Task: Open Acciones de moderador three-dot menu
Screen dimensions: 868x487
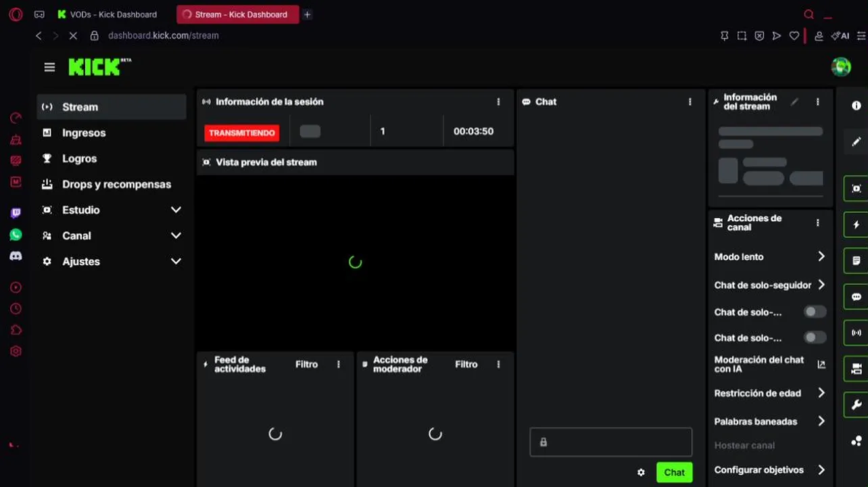Action: coord(498,364)
